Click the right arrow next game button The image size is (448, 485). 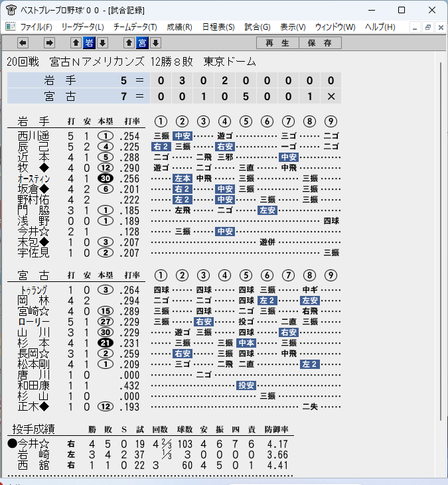point(49,42)
